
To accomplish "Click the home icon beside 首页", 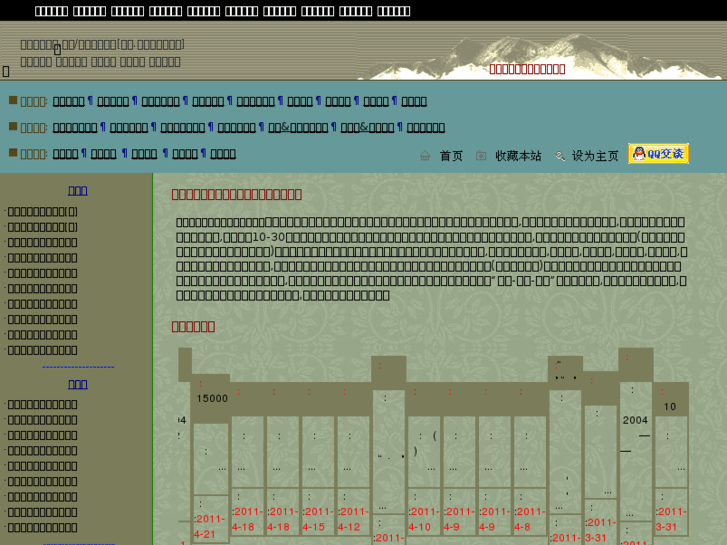I will [x=425, y=156].
